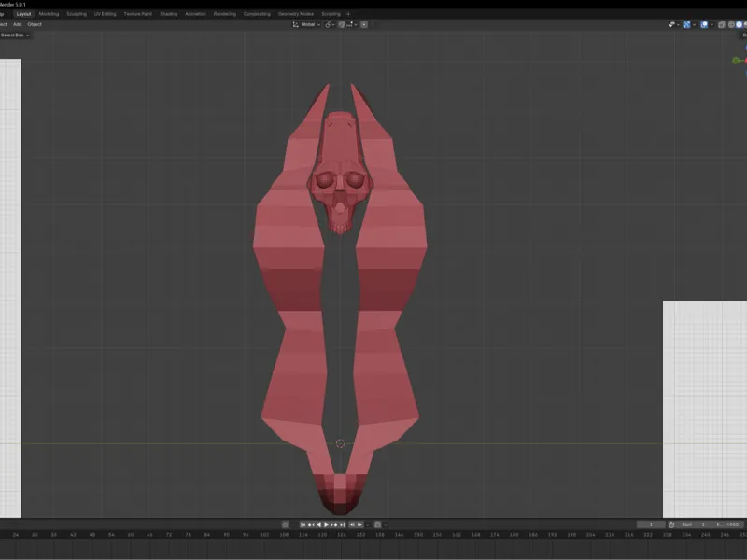The width and height of the screenshot is (747, 560).
Task: Switch to the Scripting workspace
Action: point(331,14)
